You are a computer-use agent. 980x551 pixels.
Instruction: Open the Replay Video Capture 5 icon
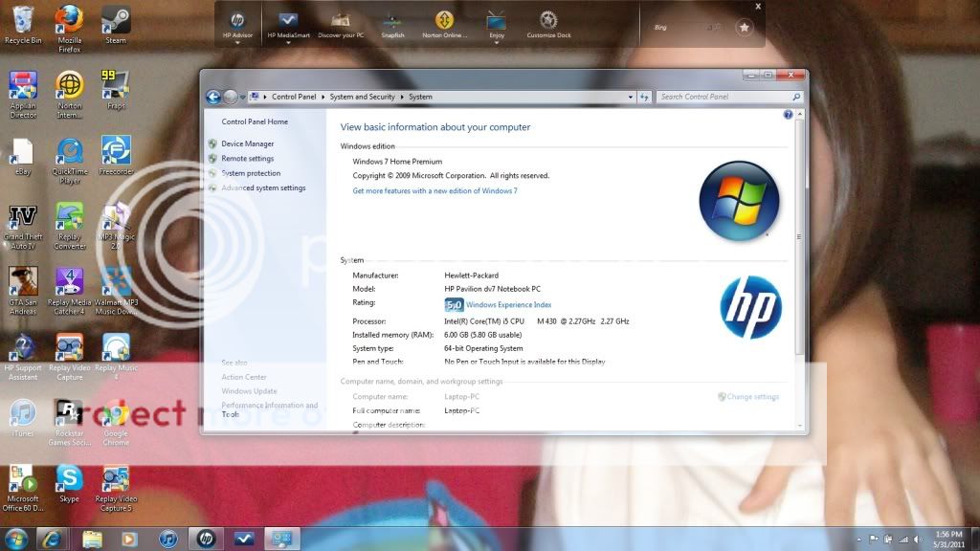pyautogui.click(x=116, y=489)
